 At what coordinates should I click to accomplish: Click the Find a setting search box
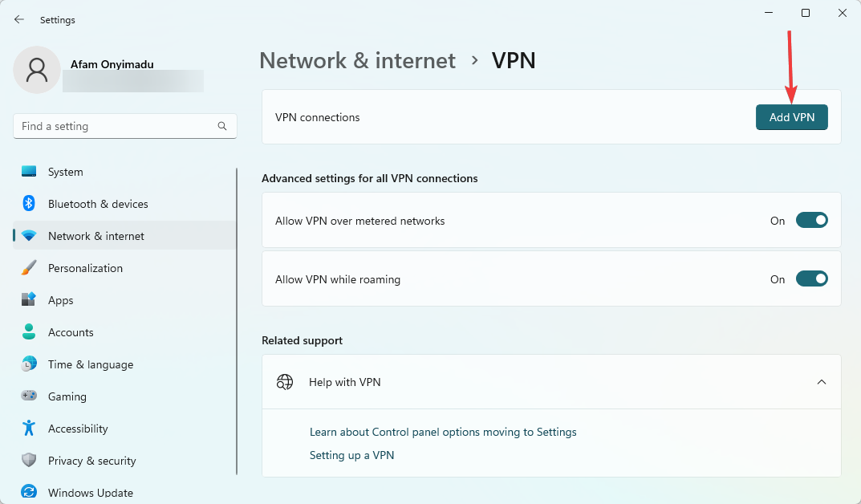[x=124, y=126]
